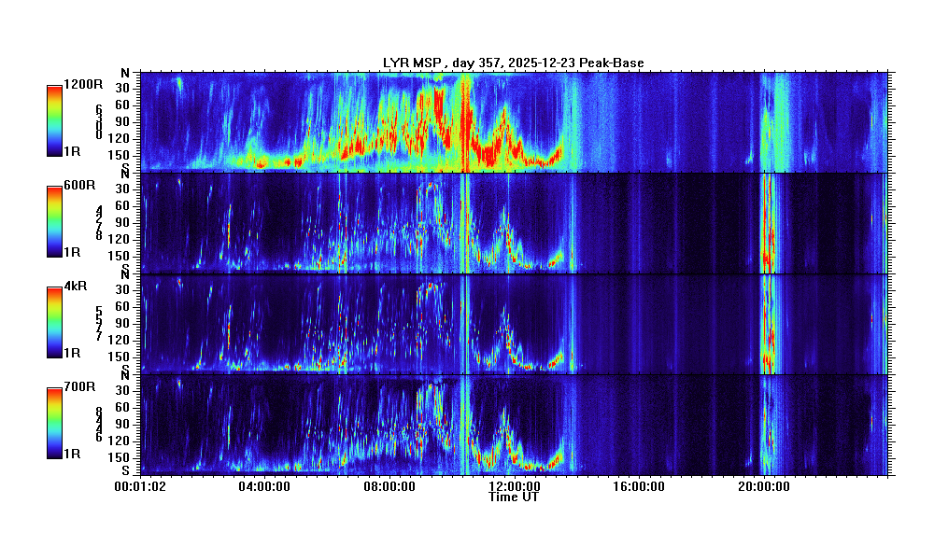
Task: Select the 20:00:00 time axis label
Action: tap(763, 486)
